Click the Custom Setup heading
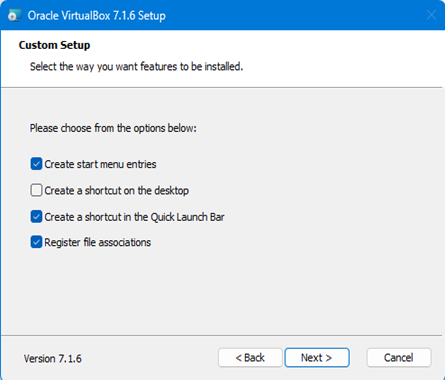 pyautogui.click(x=54, y=45)
